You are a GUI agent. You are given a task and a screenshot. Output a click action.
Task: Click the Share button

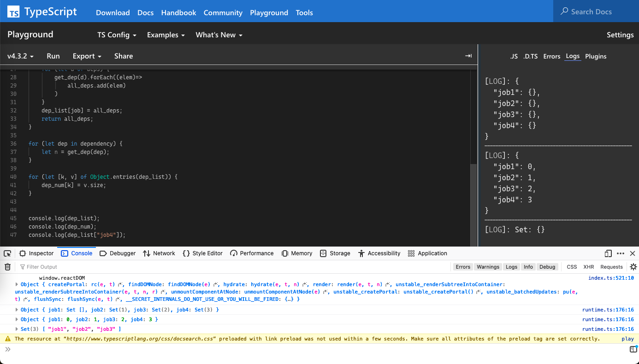[124, 56]
